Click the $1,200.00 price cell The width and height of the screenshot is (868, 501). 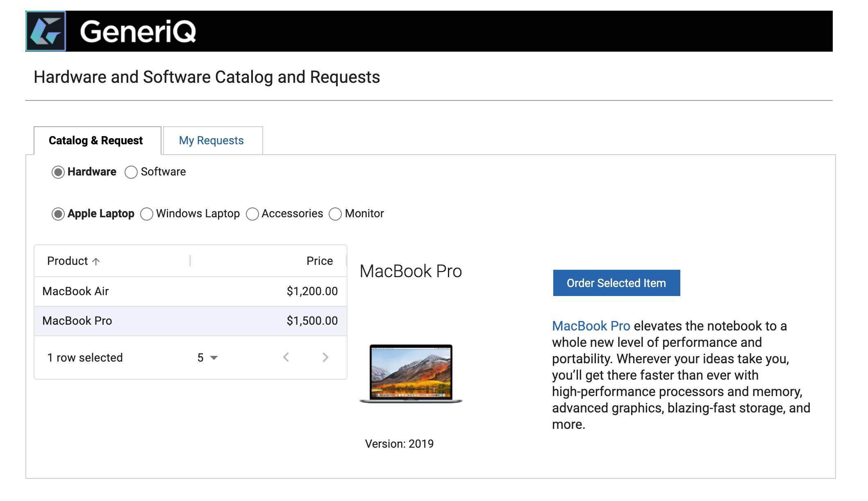click(312, 291)
